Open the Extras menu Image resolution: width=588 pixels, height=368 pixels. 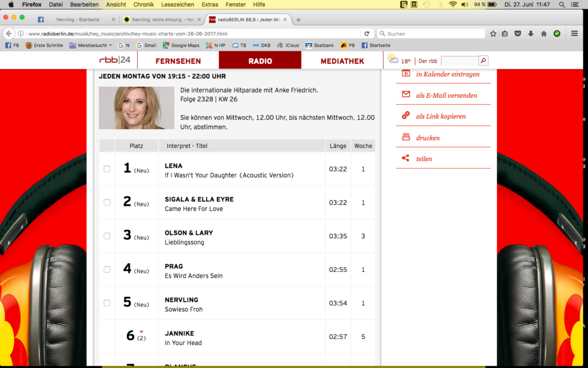(210, 5)
